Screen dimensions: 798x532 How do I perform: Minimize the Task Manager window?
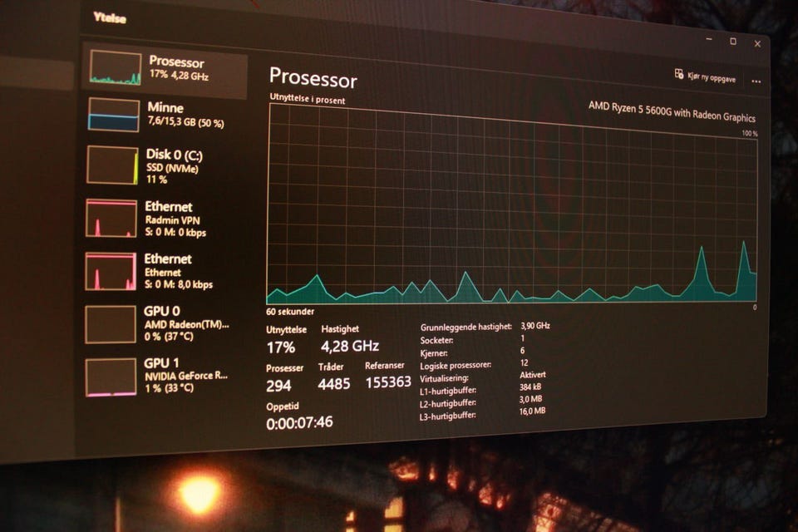pos(709,39)
